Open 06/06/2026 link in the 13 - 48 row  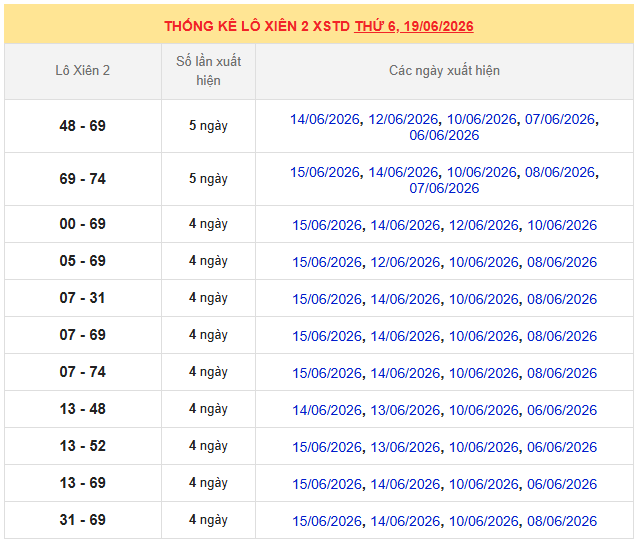562,410
